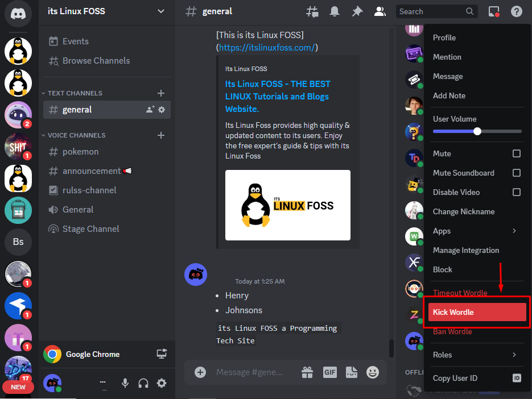Open user settings gear

[x=162, y=383]
